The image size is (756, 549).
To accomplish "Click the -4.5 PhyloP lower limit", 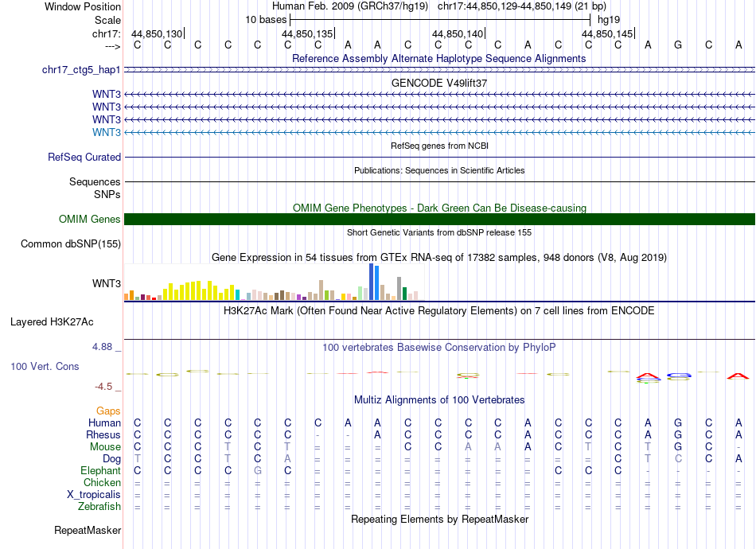I will click(x=103, y=387).
